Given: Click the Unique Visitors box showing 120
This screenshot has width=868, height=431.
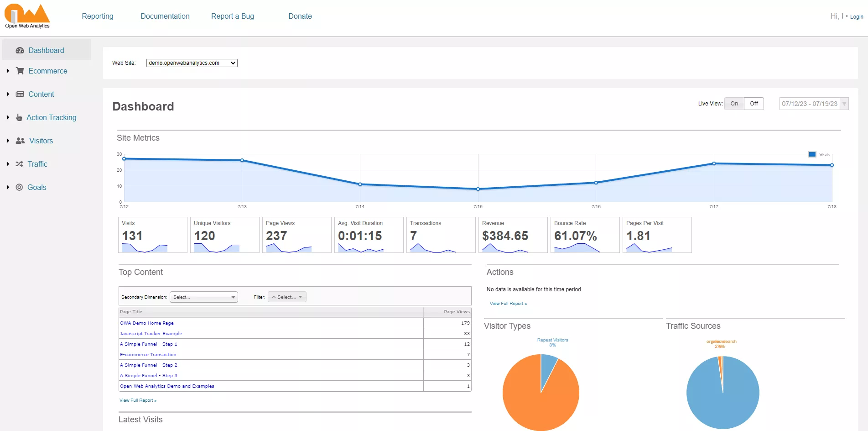Looking at the screenshot, I should click(225, 235).
